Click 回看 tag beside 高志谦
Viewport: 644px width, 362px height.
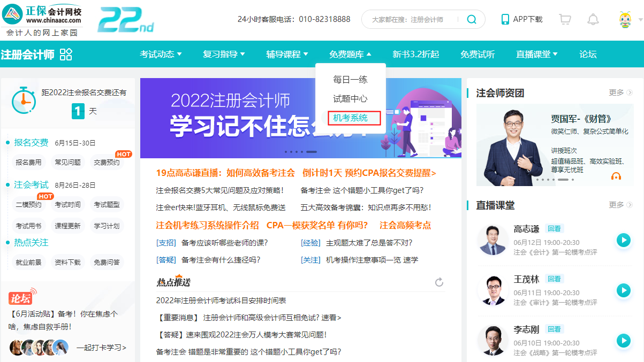click(x=554, y=228)
